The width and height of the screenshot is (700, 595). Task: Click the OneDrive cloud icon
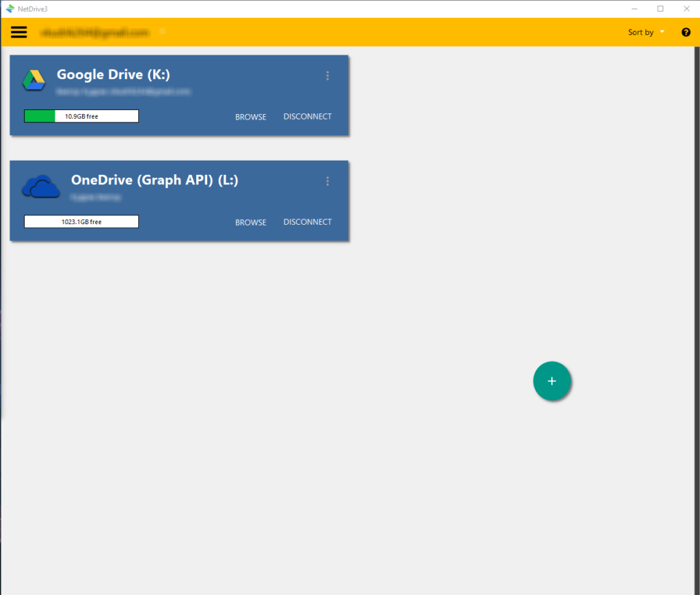(40, 186)
